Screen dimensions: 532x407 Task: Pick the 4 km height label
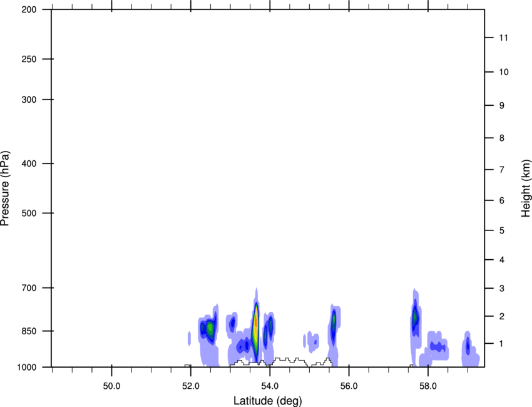click(502, 260)
